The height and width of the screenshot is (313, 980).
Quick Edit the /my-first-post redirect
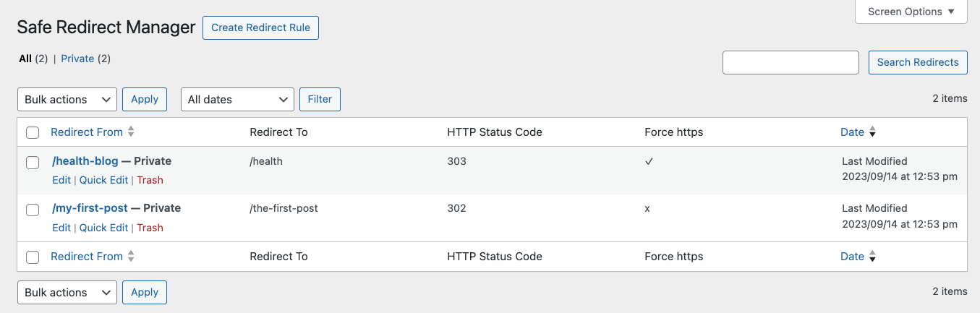pos(103,228)
